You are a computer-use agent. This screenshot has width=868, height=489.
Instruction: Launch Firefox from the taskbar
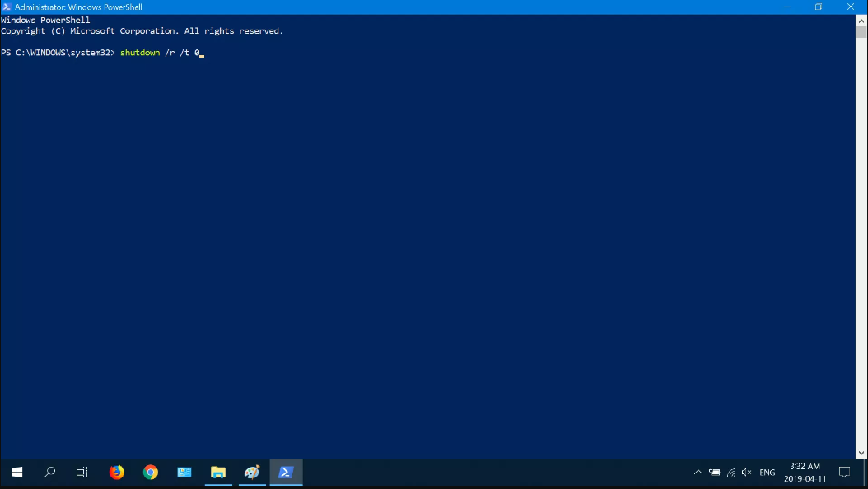[x=117, y=472]
